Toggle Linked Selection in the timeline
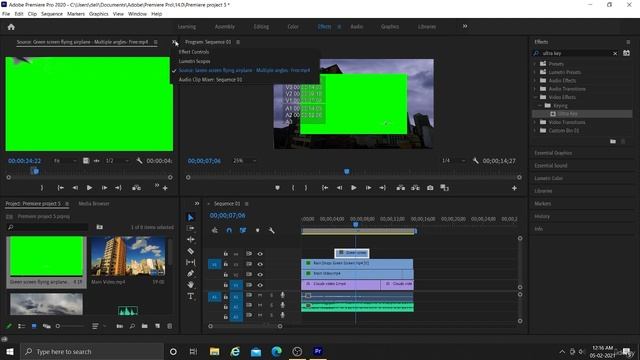The height and width of the screenshot is (360, 640). (243, 231)
